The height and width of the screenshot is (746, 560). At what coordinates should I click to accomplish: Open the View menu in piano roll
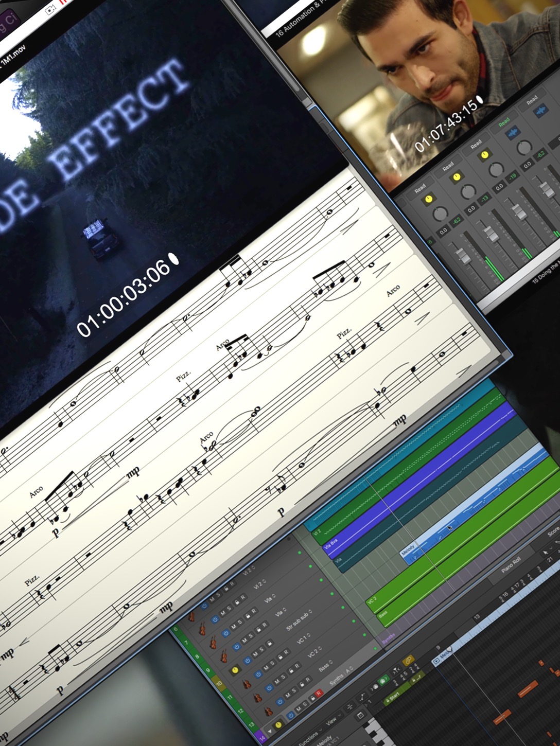coord(334,720)
